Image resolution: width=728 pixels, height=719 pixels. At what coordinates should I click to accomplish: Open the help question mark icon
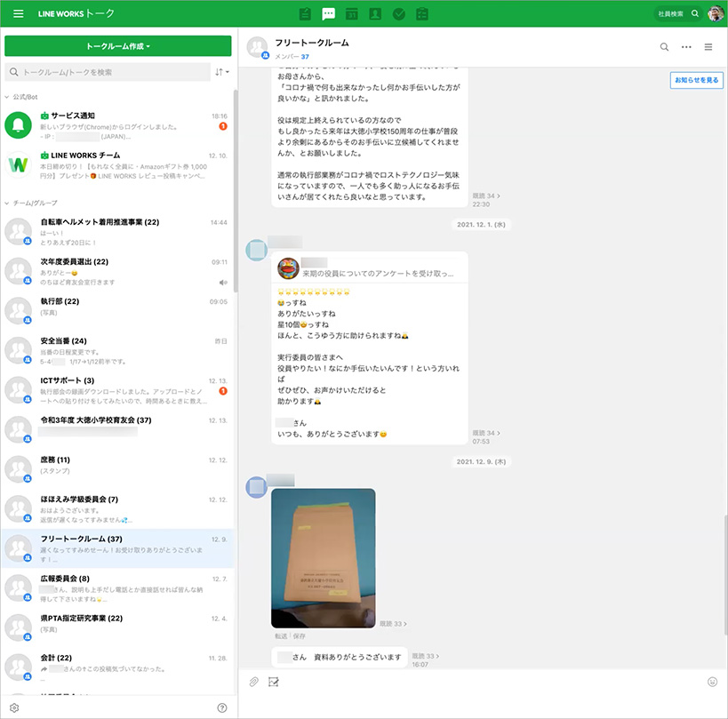pos(221,707)
